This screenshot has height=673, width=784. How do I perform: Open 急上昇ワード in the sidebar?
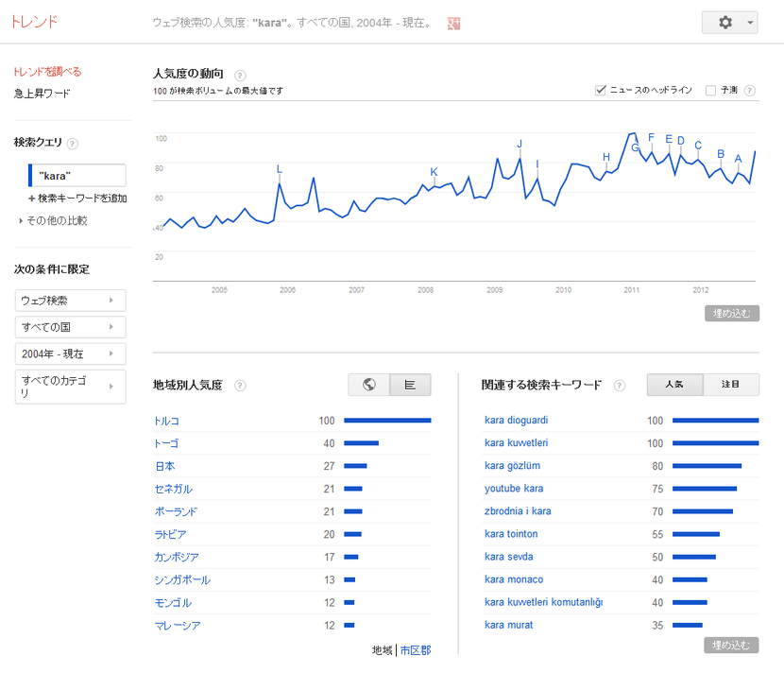pyautogui.click(x=42, y=94)
